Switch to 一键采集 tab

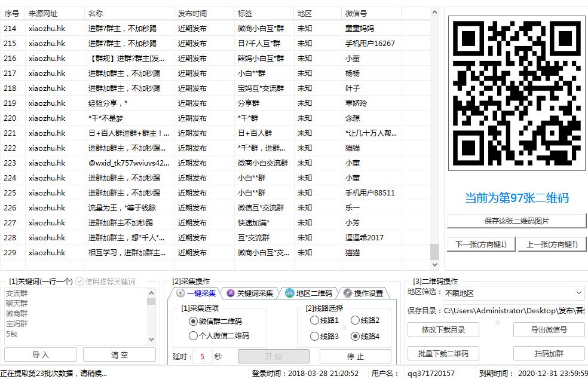197,293
